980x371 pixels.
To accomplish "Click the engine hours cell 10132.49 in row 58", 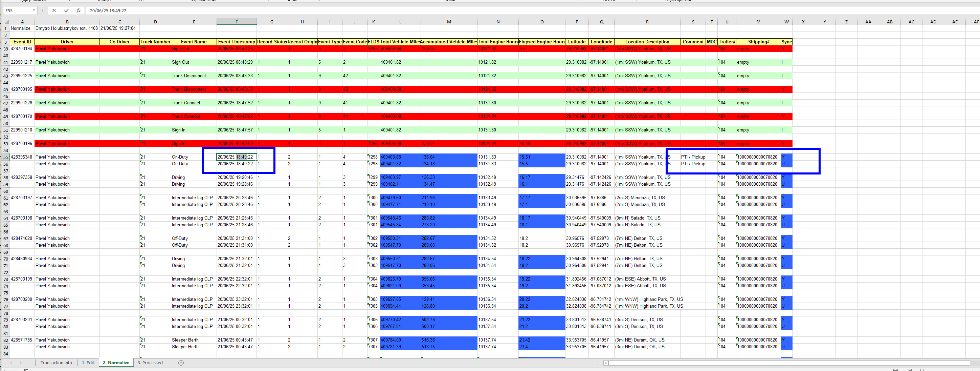I will (x=498, y=178).
